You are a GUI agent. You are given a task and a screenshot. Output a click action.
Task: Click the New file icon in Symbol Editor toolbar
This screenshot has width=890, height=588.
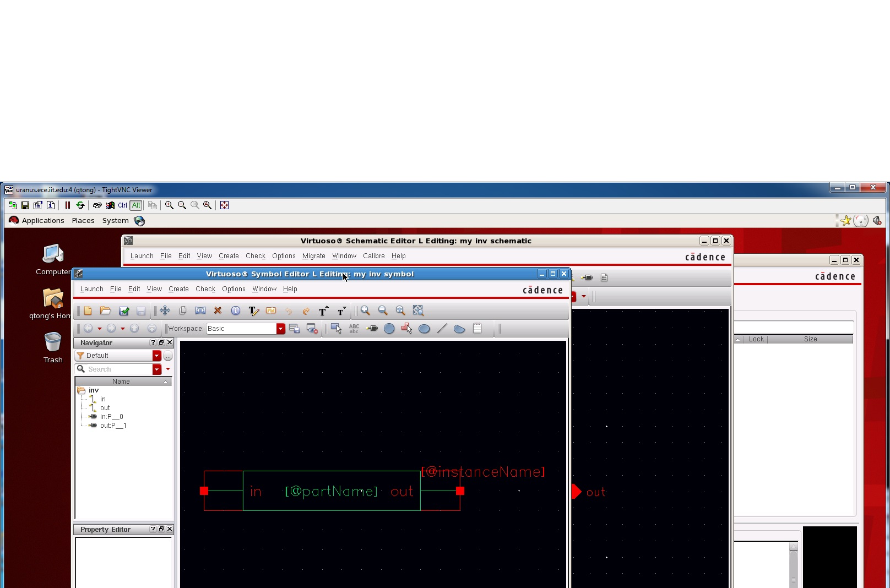(88, 311)
